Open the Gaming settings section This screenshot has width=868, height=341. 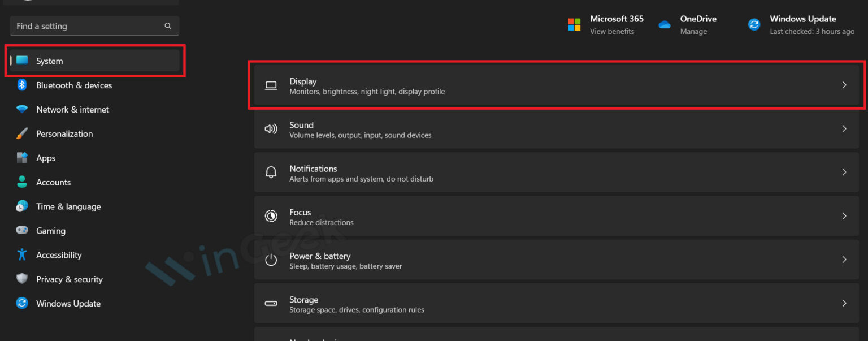(51, 230)
